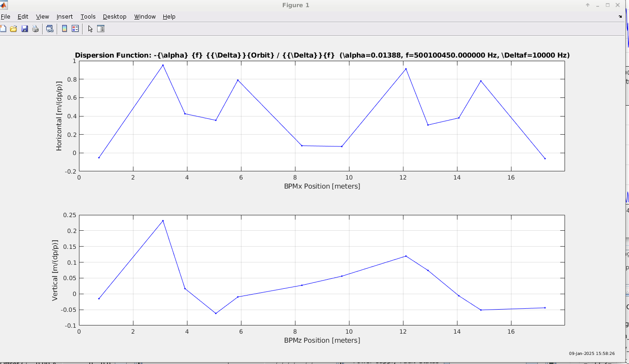Open the Edit menu

click(x=23, y=16)
